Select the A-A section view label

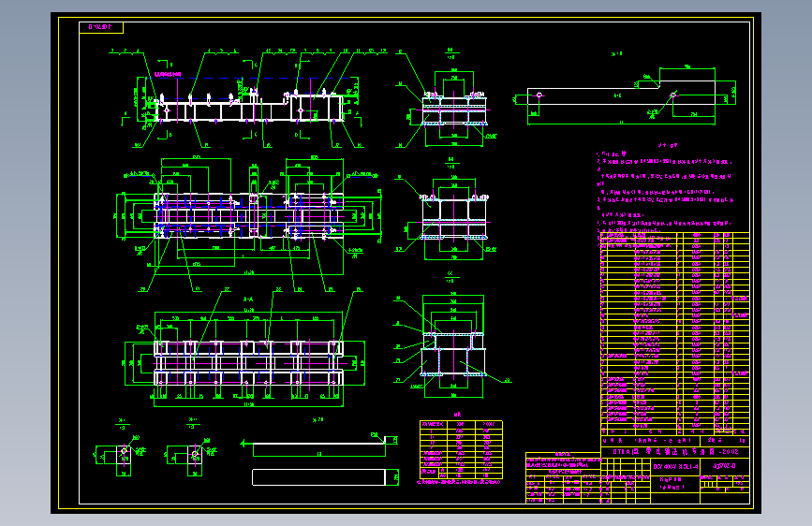tap(248, 300)
